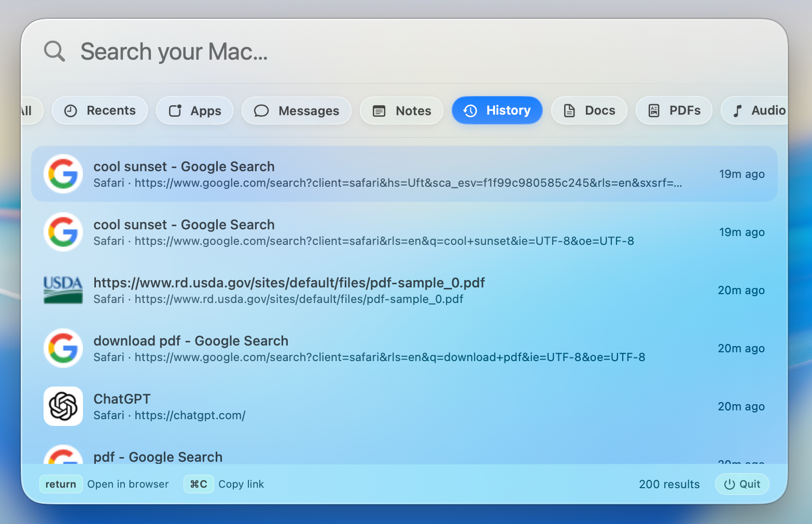Select the History filter tab
Image resolution: width=812 pixels, height=524 pixels.
497,111
